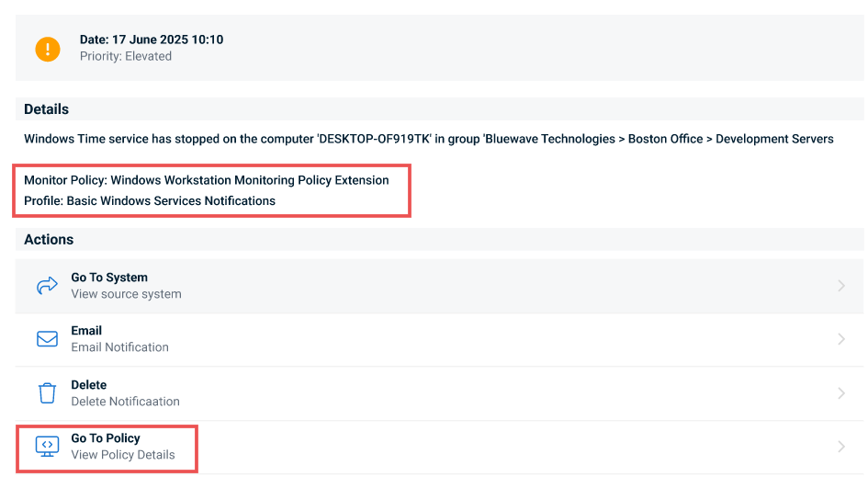The image size is (868, 488).
Task: Click the Email envelope icon
Action: pos(47,339)
